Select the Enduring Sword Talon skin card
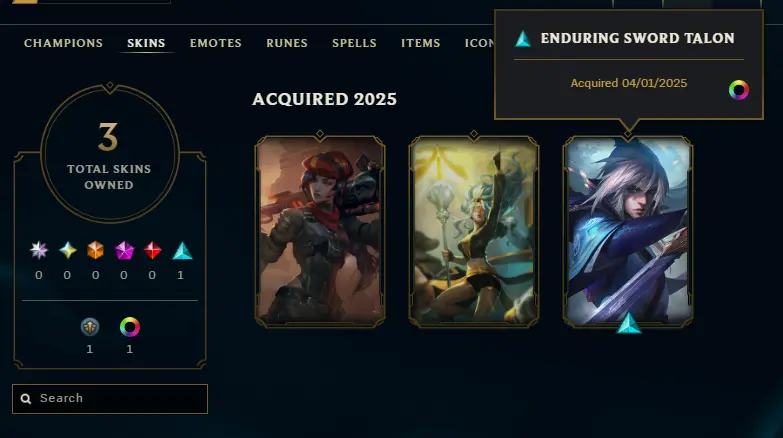This screenshot has width=783, height=438. (x=628, y=231)
